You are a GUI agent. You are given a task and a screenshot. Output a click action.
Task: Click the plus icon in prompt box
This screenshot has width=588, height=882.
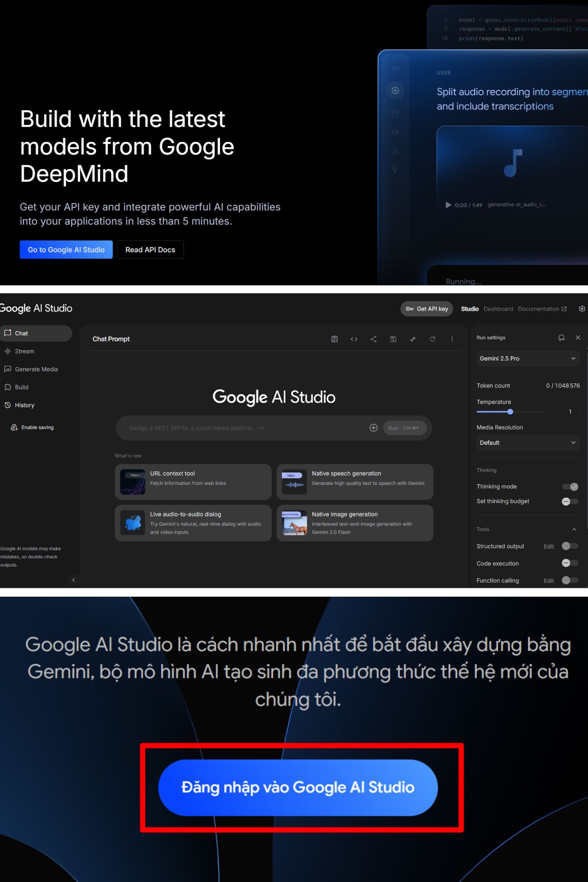(x=373, y=428)
